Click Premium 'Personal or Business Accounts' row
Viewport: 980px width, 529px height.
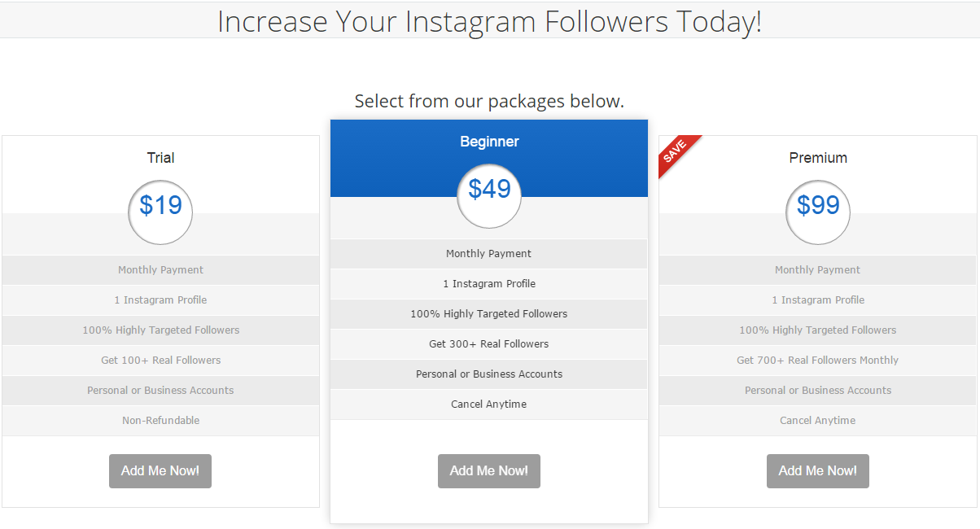818,391
